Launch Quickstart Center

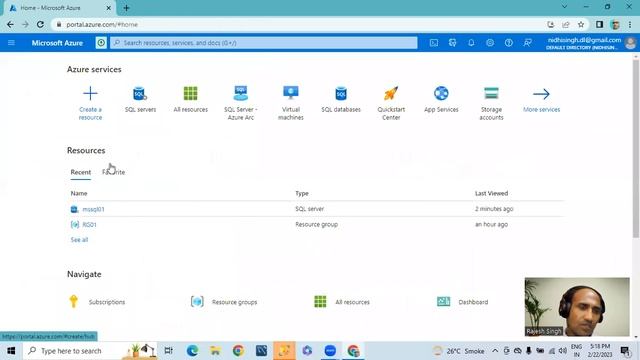click(x=391, y=103)
